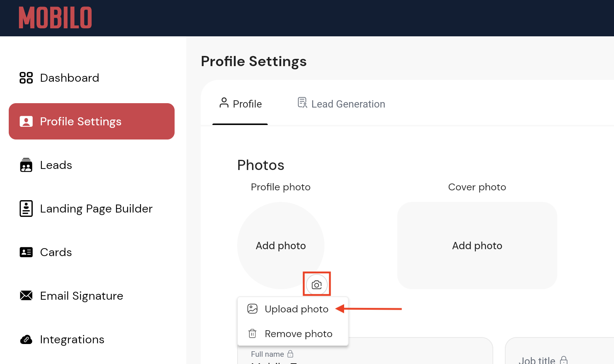
Task: Click the Leads sidebar icon
Action: (26, 165)
